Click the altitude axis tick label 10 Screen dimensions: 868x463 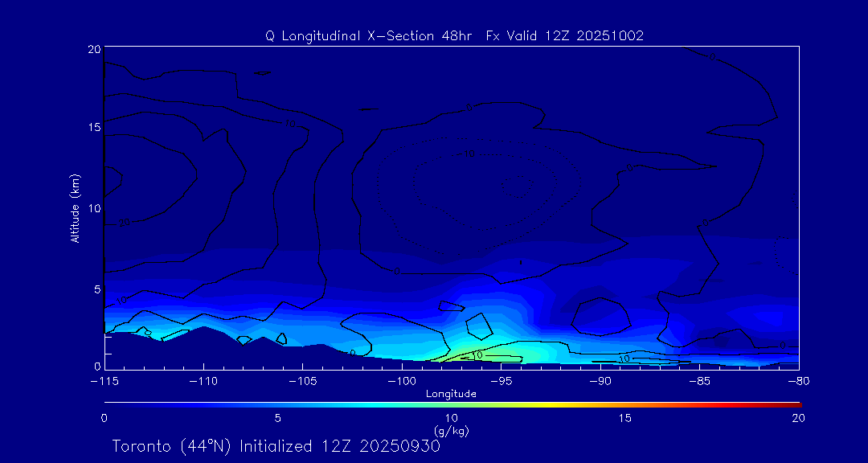[x=93, y=208]
